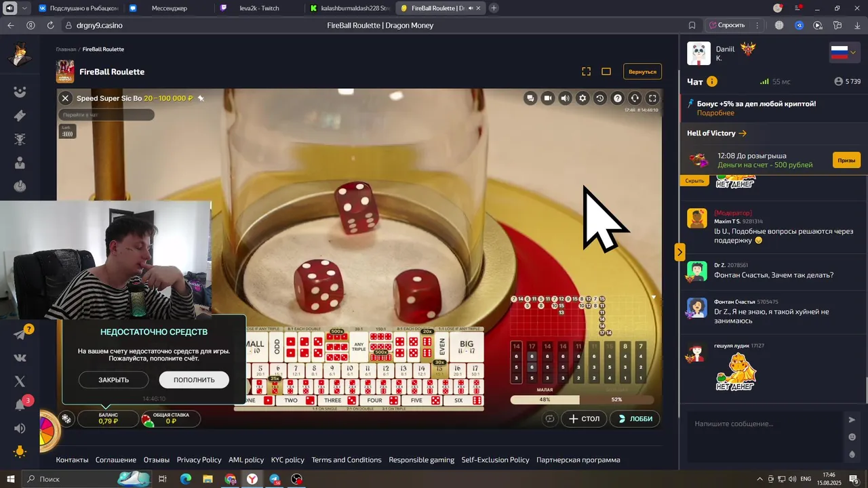Send the chat message arrow icon
Viewport: 868px width, 488px height.
[x=852, y=420]
